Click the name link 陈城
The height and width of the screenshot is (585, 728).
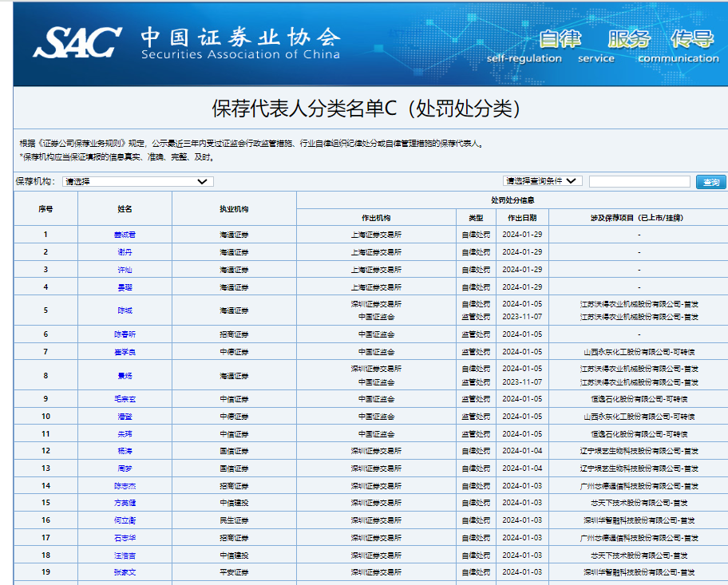[x=125, y=310]
